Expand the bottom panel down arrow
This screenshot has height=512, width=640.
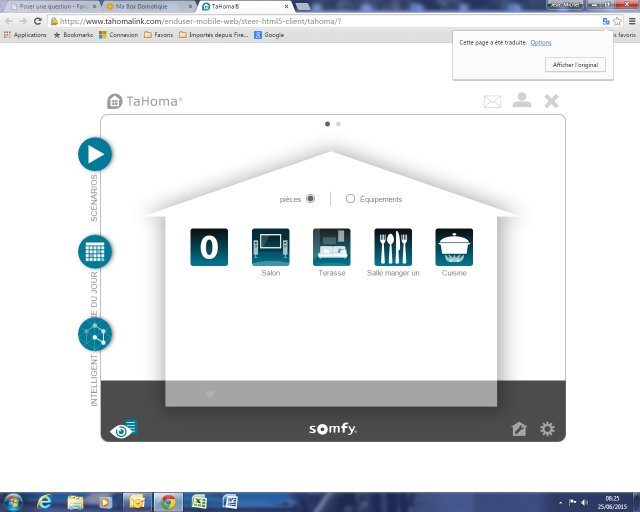[210, 395]
